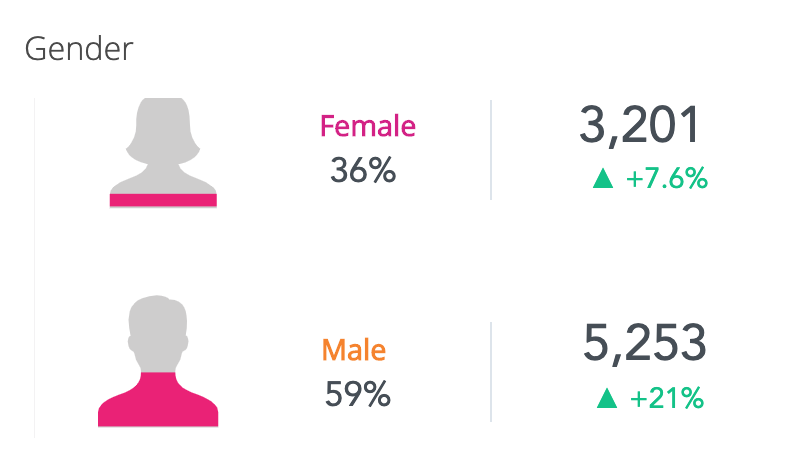This screenshot has height=452, width=800.
Task: Click the 3,201 female count
Action: pyautogui.click(x=638, y=127)
